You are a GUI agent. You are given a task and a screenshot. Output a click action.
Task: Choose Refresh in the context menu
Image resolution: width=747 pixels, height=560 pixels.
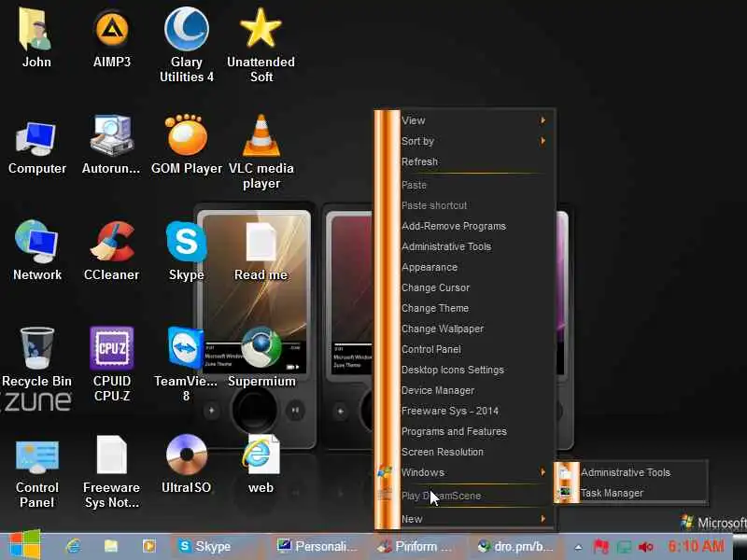tap(478, 161)
